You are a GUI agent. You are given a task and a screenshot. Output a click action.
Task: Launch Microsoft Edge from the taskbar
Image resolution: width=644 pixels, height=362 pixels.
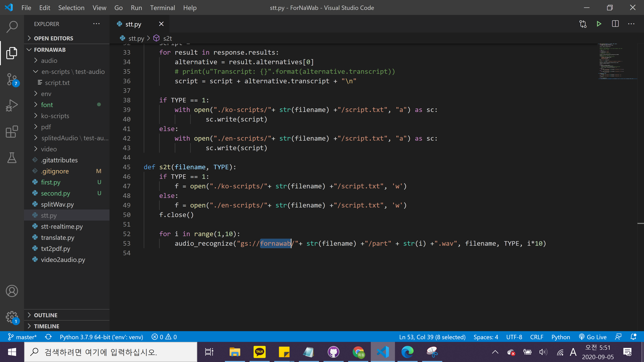(x=408, y=352)
